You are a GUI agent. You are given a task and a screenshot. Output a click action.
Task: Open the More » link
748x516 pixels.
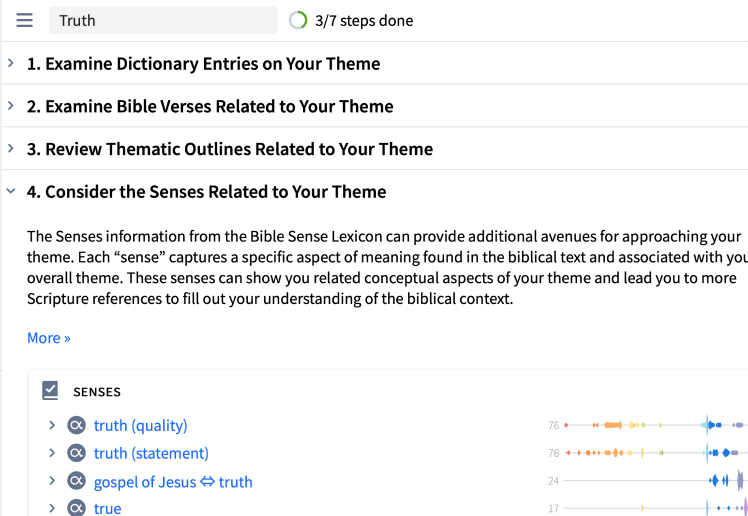coord(49,338)
